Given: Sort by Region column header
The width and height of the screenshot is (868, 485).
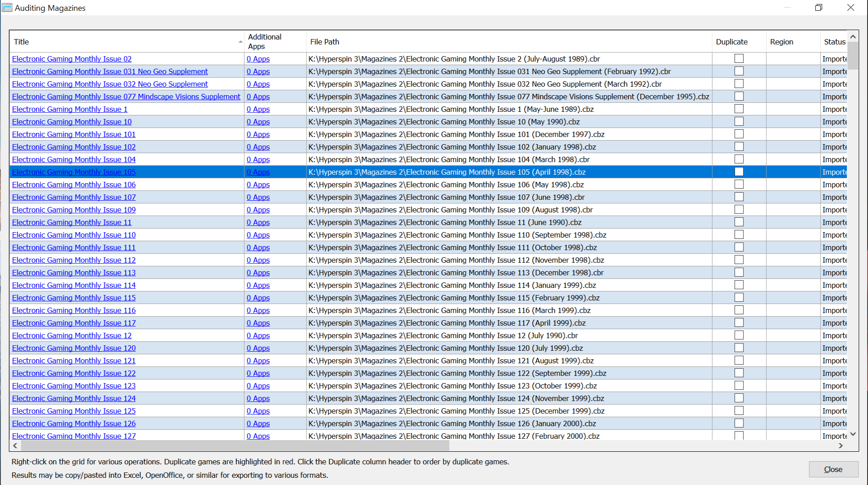Looking at the screenshot, I should click(793, 42).
